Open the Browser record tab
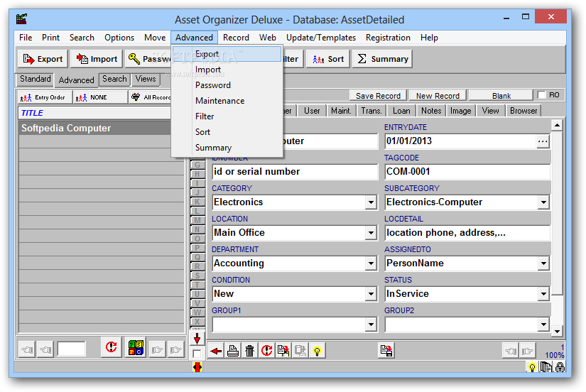The width and height of the screenshot is (586, 392). [523, 111]
